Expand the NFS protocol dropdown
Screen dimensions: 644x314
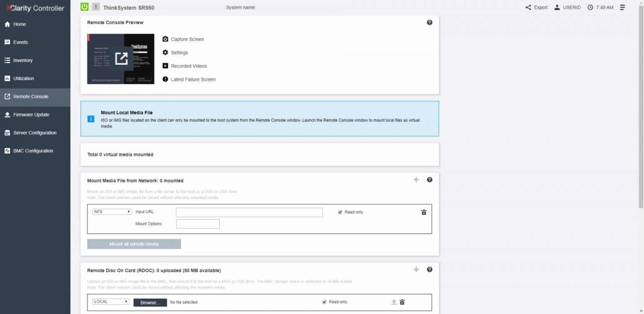[x=112, y=212]
